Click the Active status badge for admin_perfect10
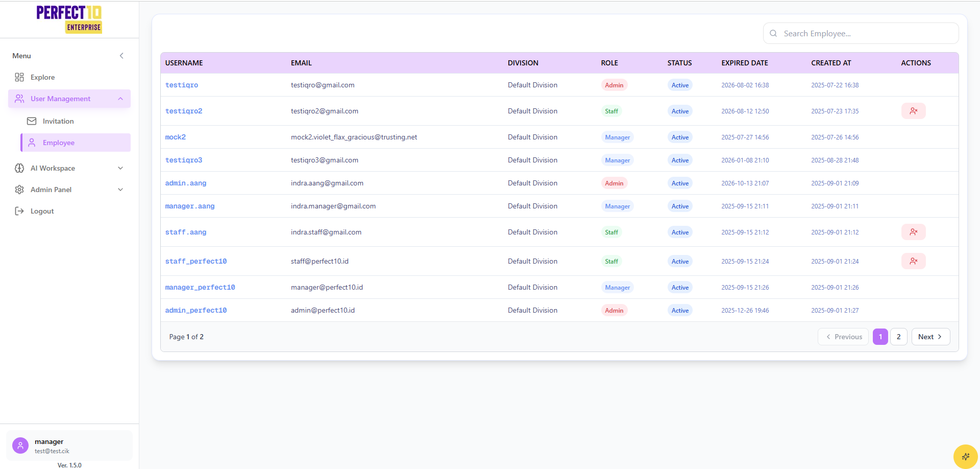The height and width of the screenshot is (469, 980). click(x=680, y=310)
